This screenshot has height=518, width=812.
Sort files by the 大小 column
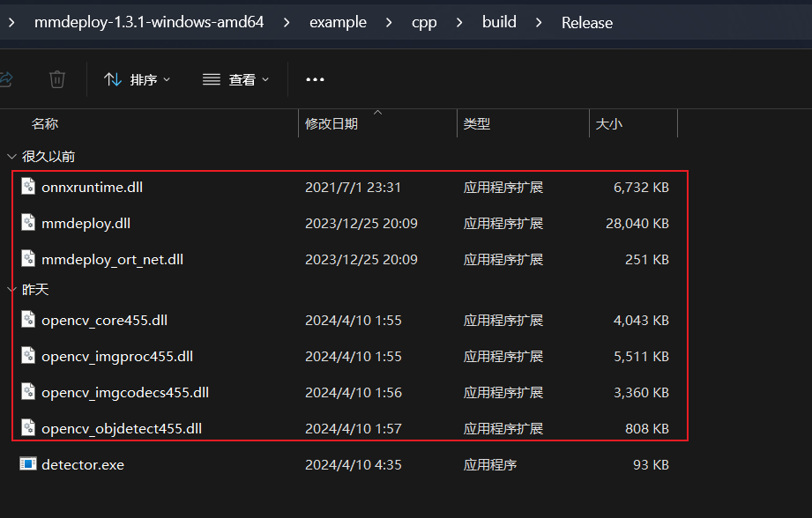point(610,122)
